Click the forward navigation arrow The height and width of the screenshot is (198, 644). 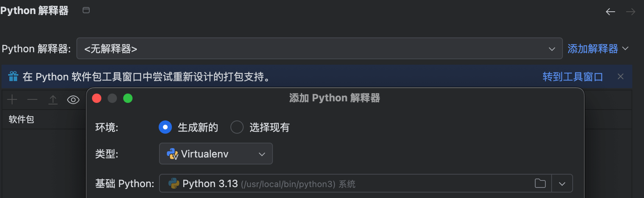pyautogui.click(x=630, y=12)
